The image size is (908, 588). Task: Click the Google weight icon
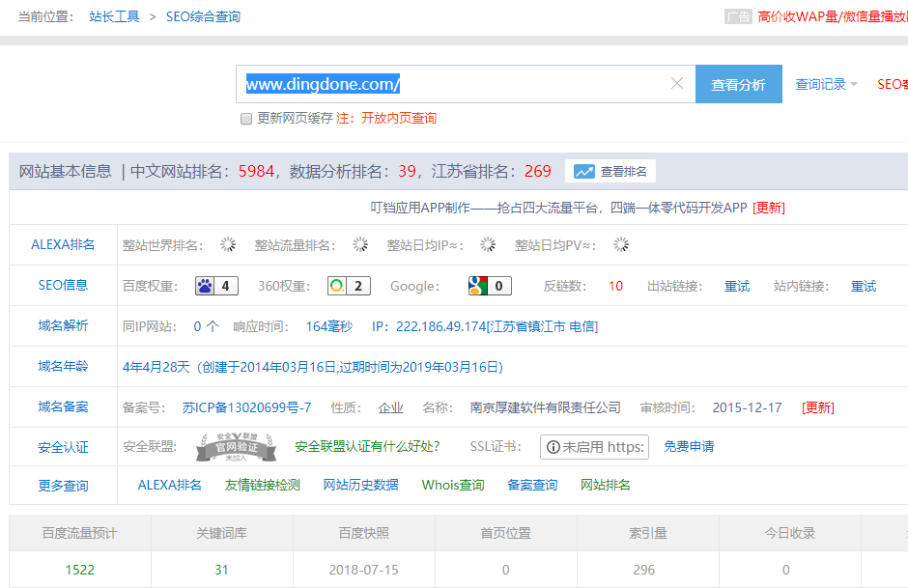pyautogui.click(x=478, y=286)
